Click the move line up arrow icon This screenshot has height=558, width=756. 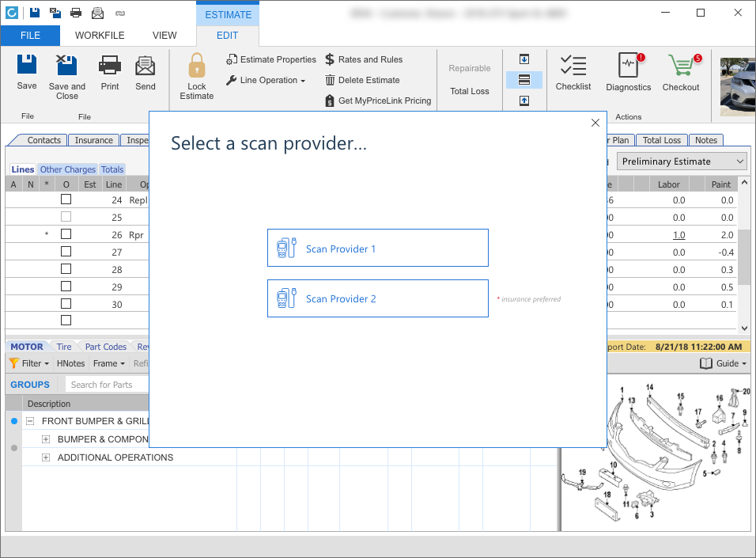(524, 101)
